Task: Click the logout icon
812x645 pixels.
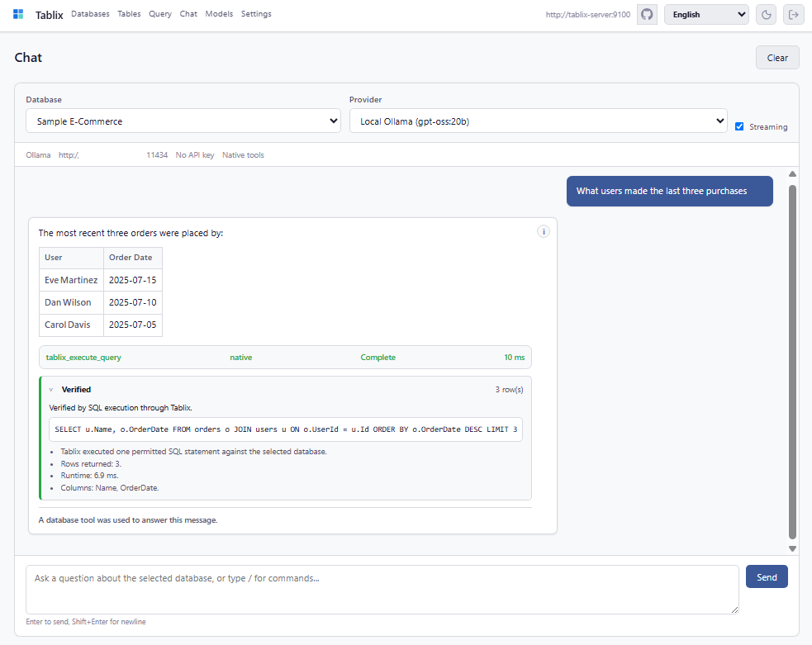Action: [x=793, y=15]
